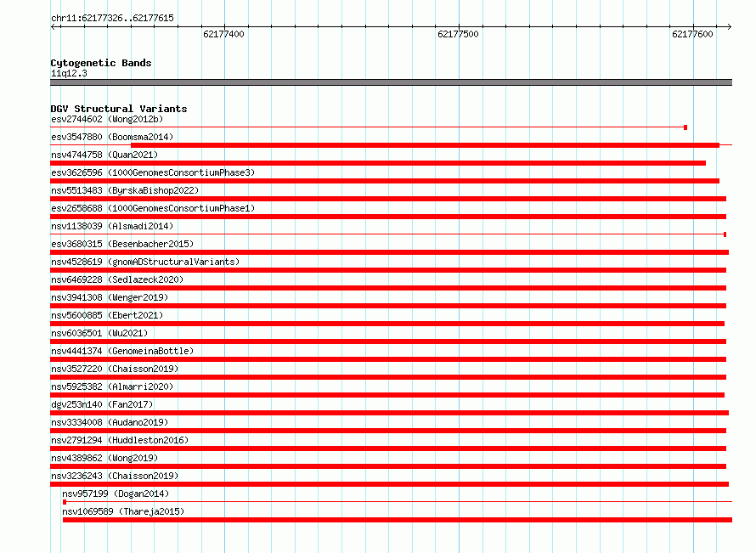Select the Cytogenetic Bands track title
The height and width of the screenshot is (553, 756).
101,63
